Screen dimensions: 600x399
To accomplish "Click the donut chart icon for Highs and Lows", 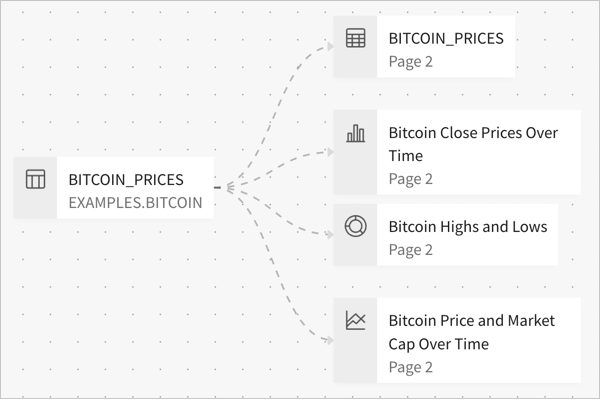I will (355, 226).
